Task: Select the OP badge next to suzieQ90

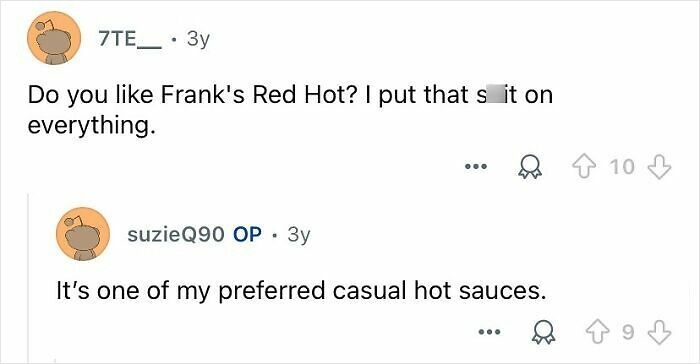Action: [247, 234]
